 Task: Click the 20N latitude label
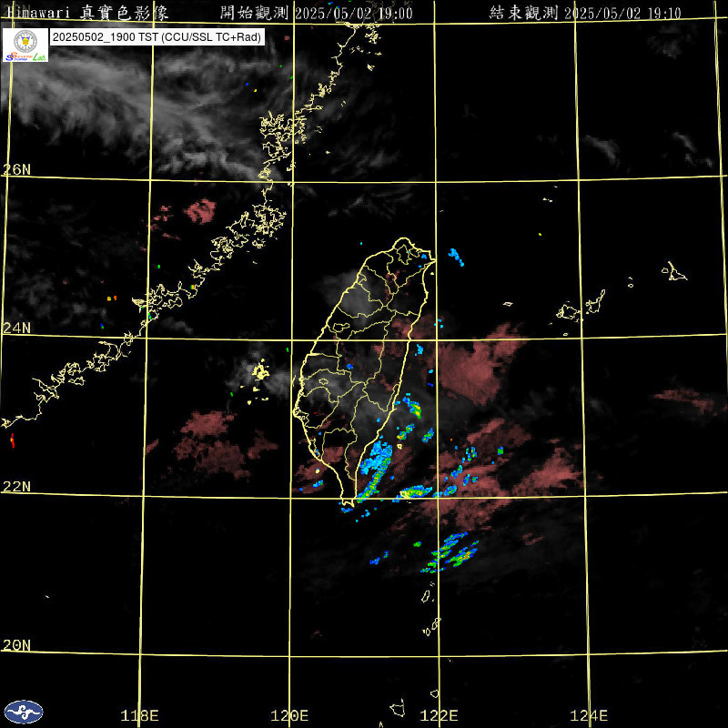tap(16, 644)
